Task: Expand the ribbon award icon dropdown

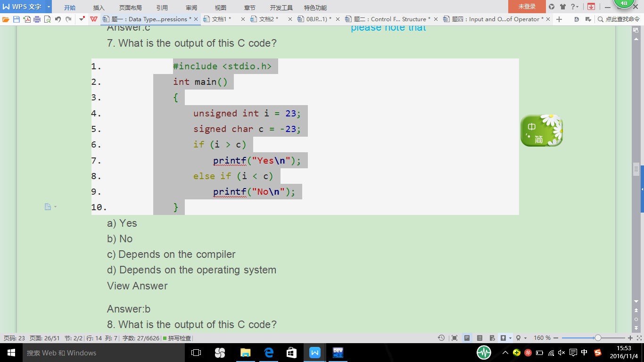Action: (525, 338)
